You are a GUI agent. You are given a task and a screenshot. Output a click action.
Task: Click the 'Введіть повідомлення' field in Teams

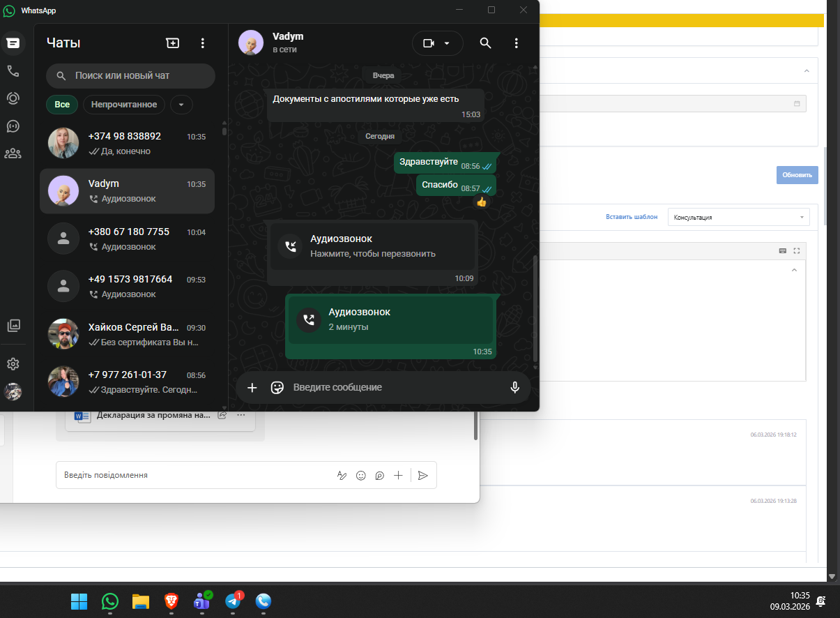[x=195, y=475]
